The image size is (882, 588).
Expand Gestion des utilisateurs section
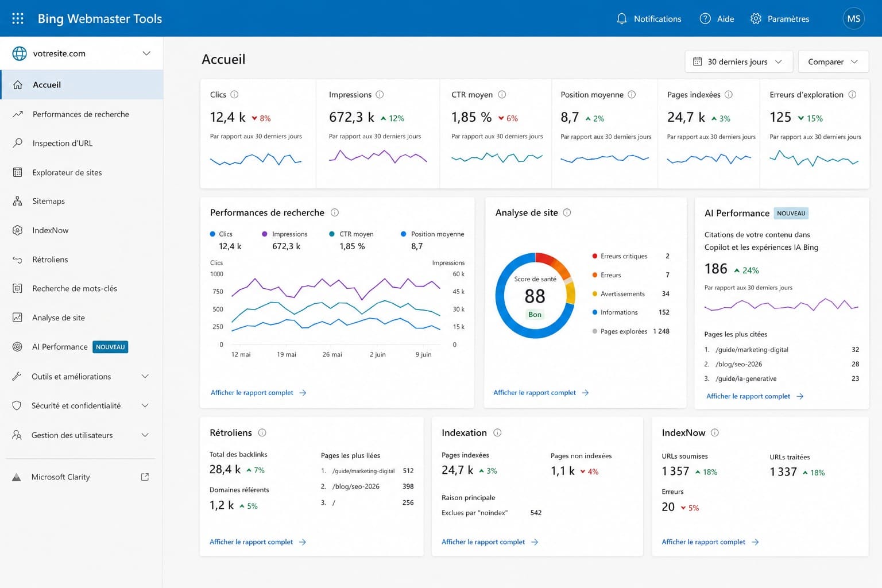point(82,435)
